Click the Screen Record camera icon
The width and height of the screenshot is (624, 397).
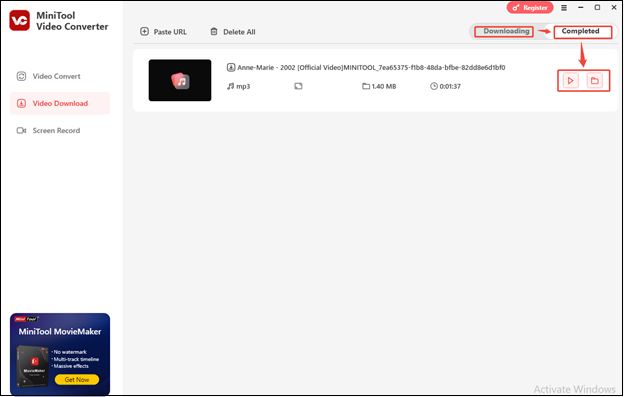[x=21, y=130]
